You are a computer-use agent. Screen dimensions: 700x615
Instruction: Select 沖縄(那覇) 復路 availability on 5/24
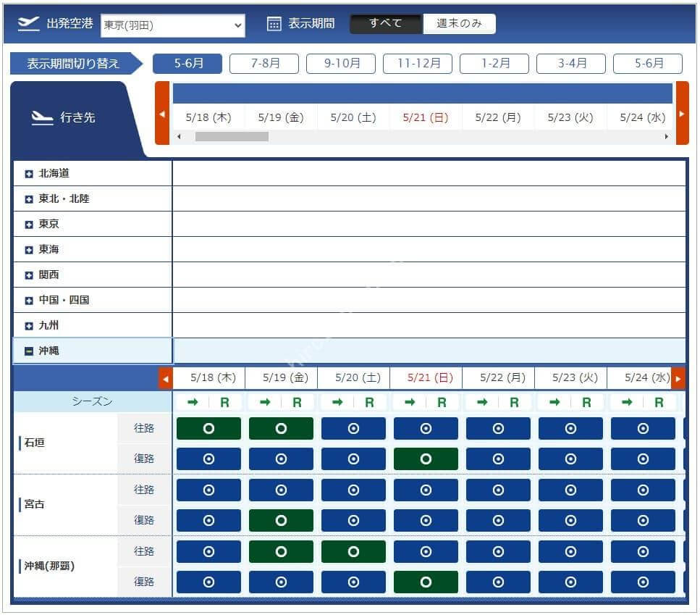(642, 582)
